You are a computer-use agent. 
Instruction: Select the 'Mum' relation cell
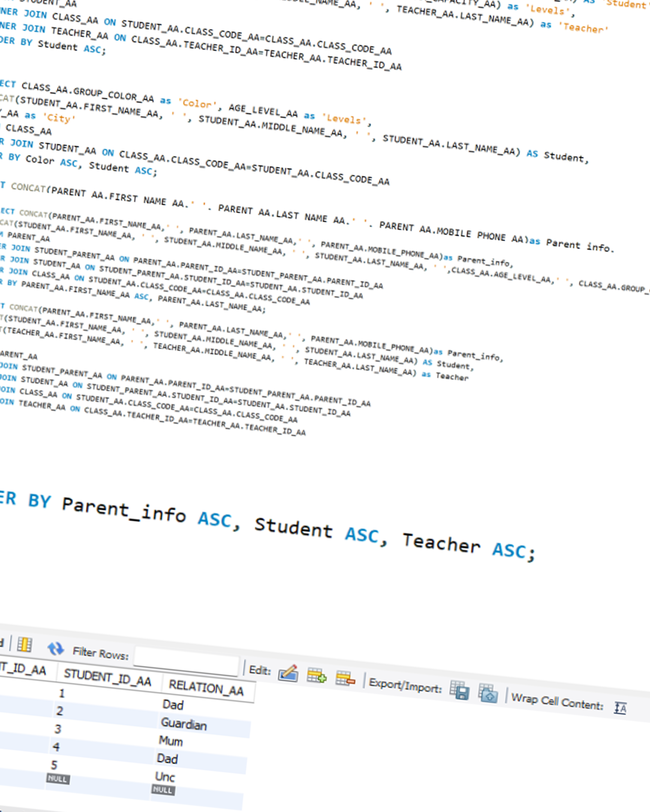coord(171,741)
